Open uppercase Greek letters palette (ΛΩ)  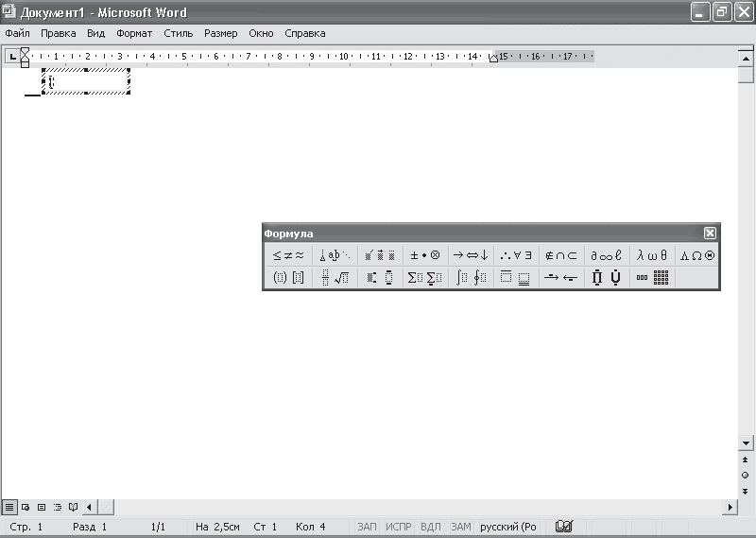click(x=696, y=255)
